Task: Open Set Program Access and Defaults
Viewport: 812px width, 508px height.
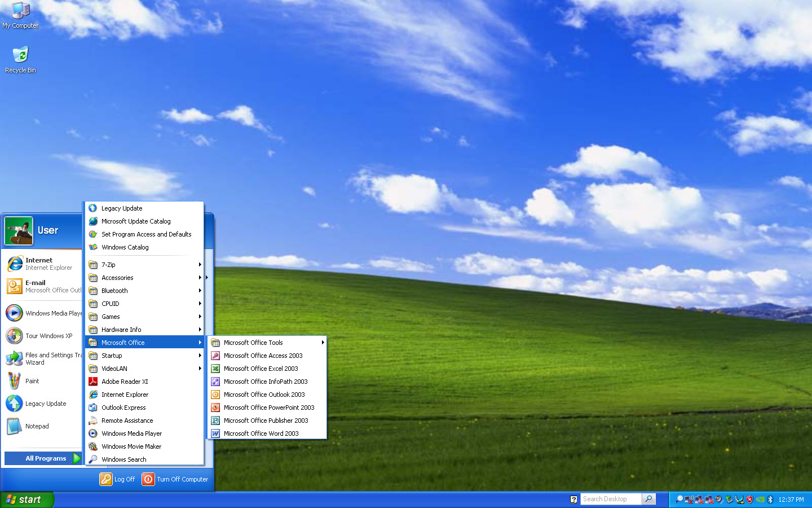Action: pyautogui.click(x=144, y=234)
